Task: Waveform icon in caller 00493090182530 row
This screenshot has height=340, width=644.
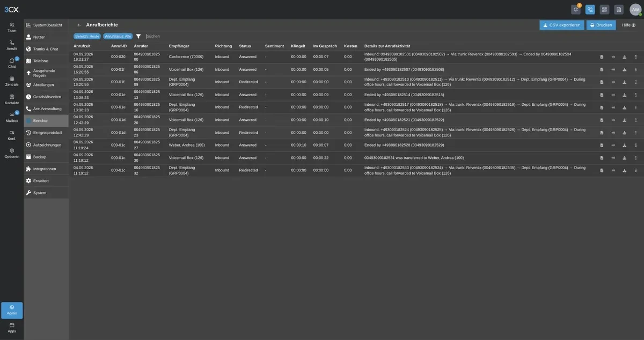Action: [613, 158]
